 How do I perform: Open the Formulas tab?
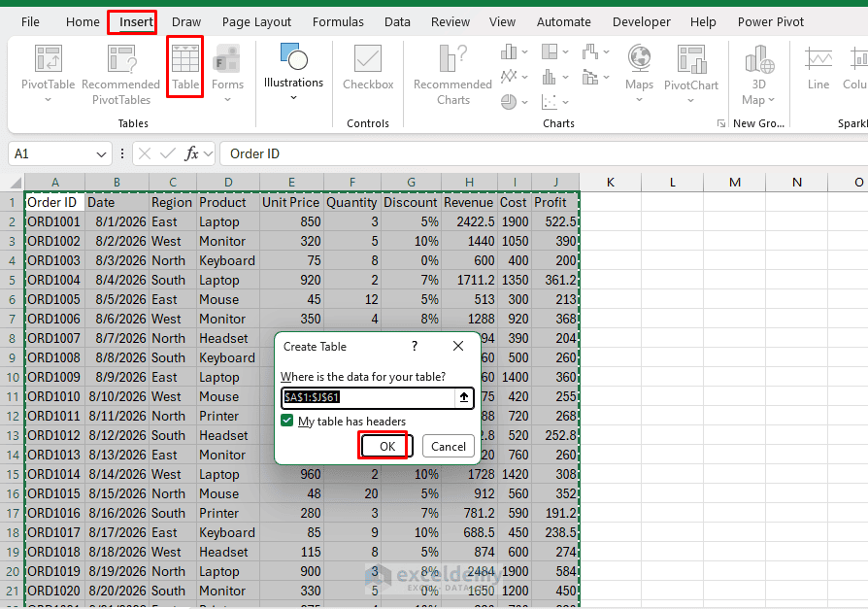click(x=338, y=22)
